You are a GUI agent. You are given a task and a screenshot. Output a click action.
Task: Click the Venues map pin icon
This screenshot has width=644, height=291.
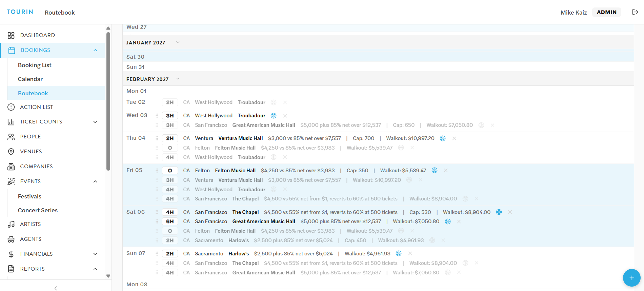point(11,152)
